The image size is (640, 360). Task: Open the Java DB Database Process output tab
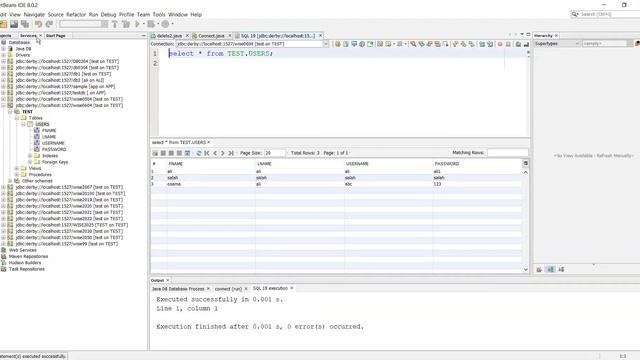pos(178,289)
